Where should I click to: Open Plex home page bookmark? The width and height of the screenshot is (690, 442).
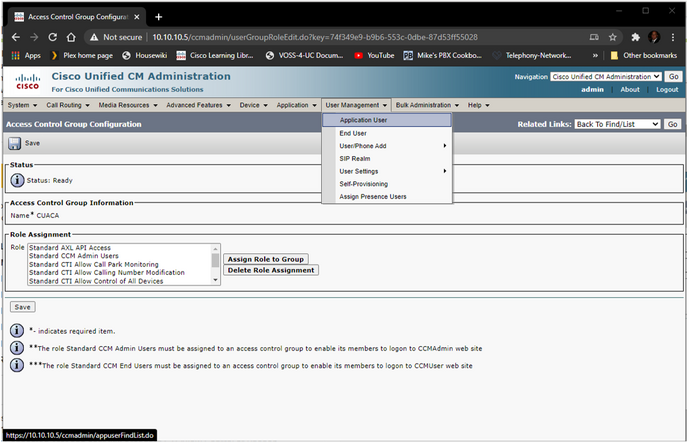pyautogui.click(x=82, y=55)
